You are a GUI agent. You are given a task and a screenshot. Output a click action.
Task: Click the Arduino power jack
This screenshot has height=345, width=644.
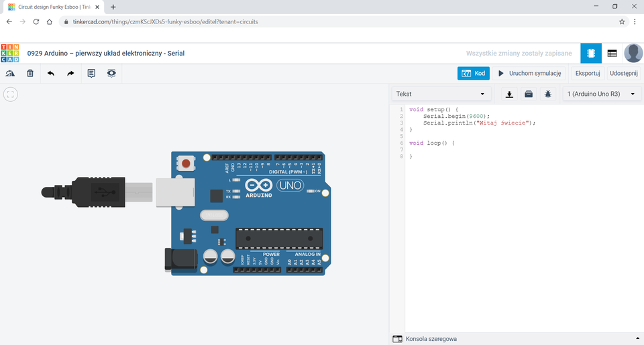click(181, 260)
